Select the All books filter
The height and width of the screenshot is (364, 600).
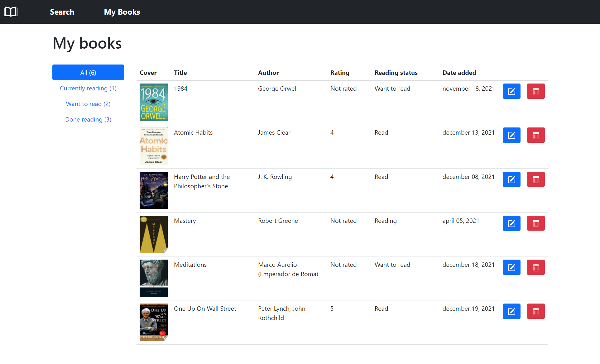(88, 72)
